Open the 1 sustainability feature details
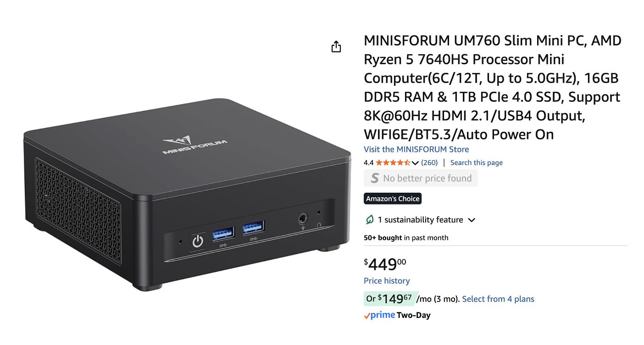 [420, 220]
